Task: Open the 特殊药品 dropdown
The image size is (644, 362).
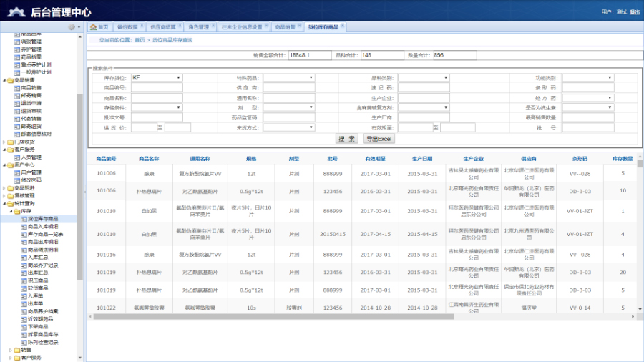Action: [289, 77]
